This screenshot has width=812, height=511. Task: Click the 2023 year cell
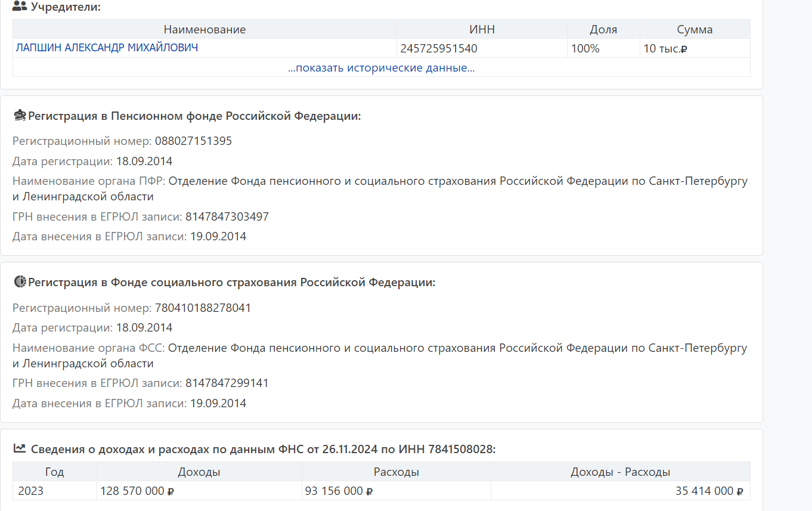point(54,491)
